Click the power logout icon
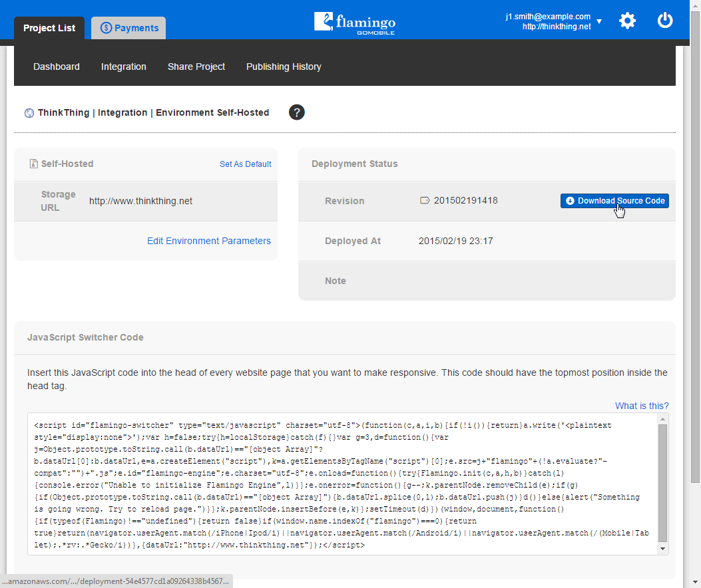 (665, 21)
